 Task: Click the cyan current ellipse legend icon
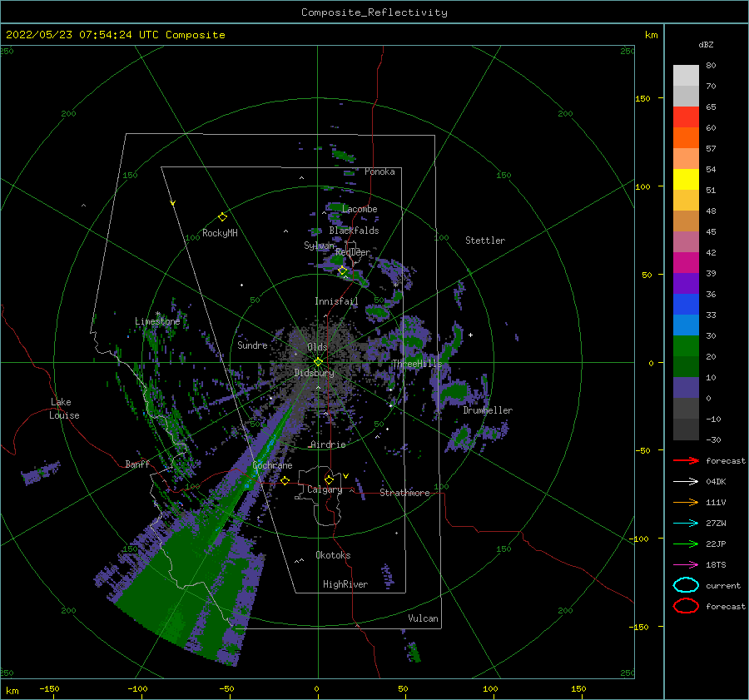coord(686,585)
